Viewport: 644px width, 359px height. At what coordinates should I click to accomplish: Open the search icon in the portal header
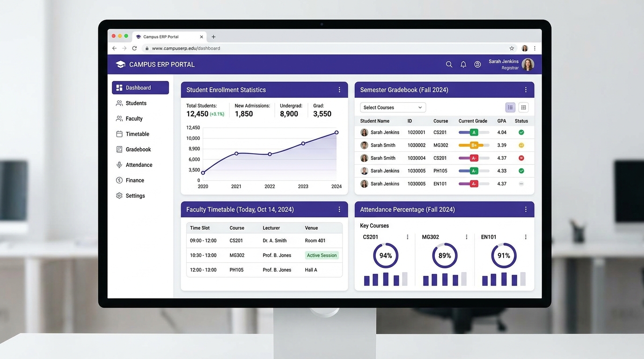[x=449, y=65]
